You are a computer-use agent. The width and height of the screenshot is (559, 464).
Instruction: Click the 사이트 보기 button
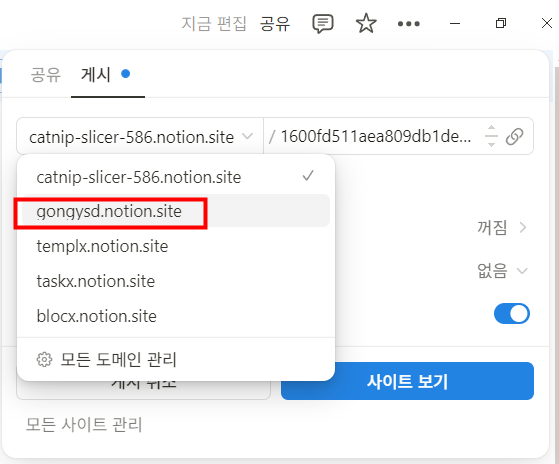(x=407, y=381)
